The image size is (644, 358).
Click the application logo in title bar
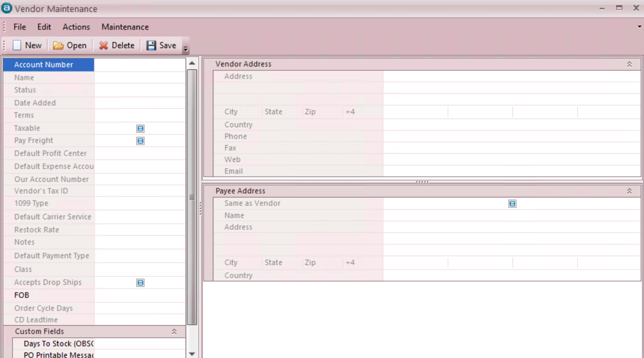click(7, 8)
